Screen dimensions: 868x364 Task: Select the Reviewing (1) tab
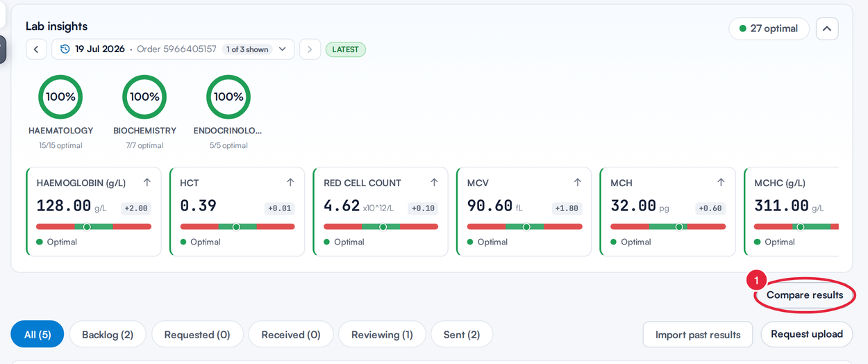pyautogui.click(x=382, y=334)
